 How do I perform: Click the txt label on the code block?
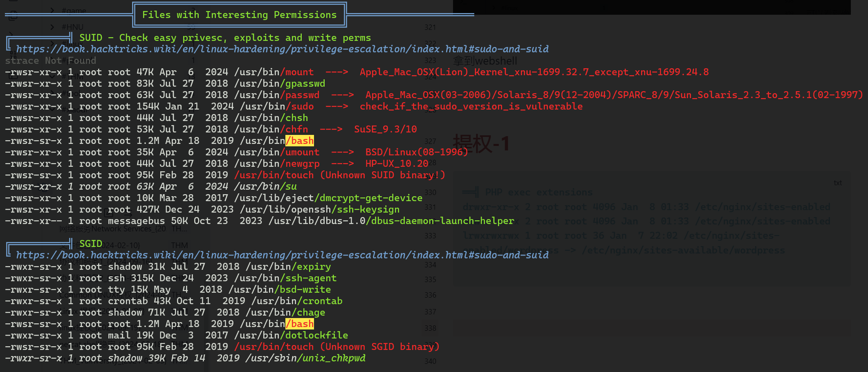[x=838, y=183]
